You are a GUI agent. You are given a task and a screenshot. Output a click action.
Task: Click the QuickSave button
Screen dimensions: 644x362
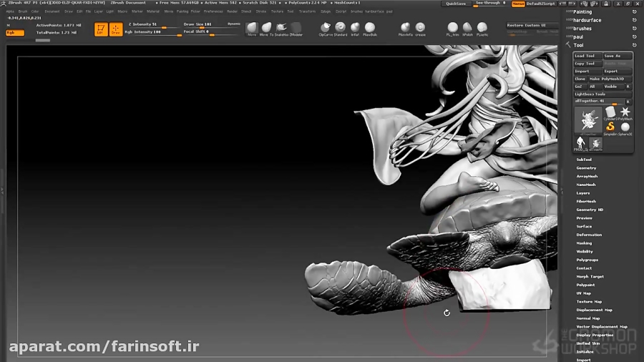pos(456,4)
